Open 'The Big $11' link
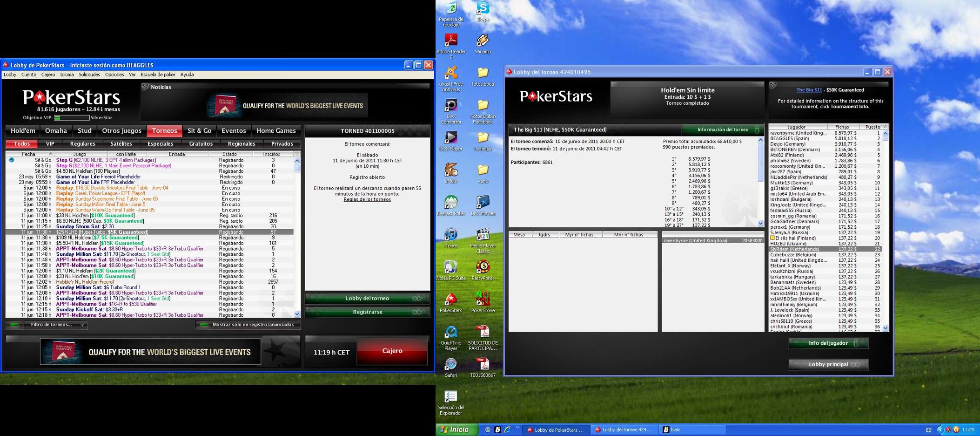Viewport: 980px width, 436px height. [809, 90]
